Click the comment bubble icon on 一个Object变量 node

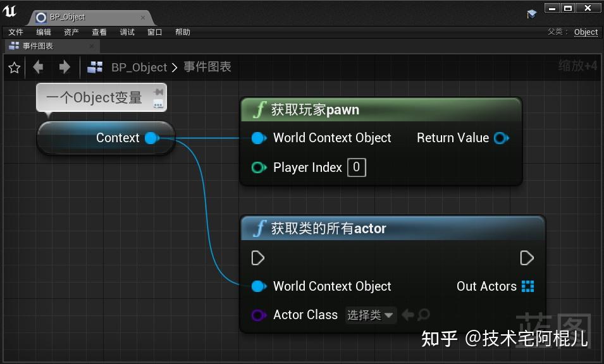(158, 104)
